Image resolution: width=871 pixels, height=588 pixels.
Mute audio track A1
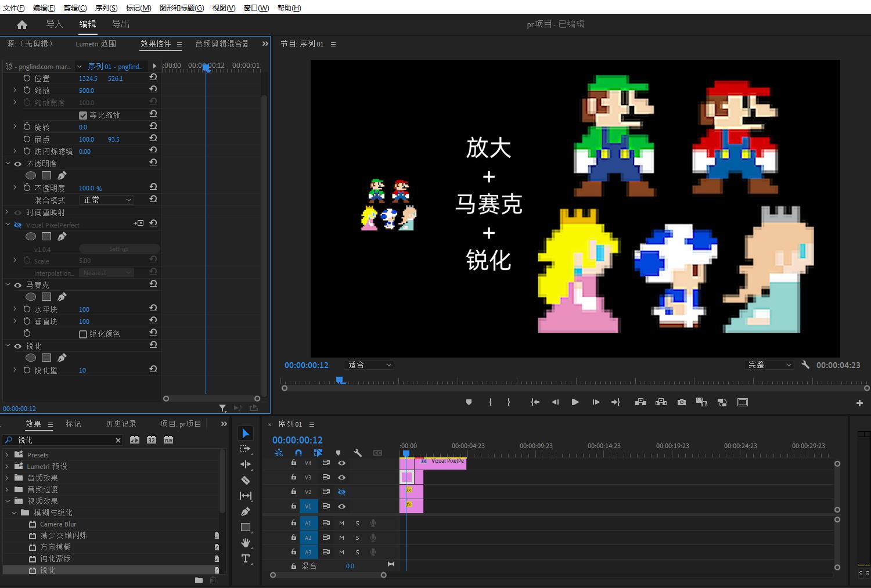[x=341, y=523]
